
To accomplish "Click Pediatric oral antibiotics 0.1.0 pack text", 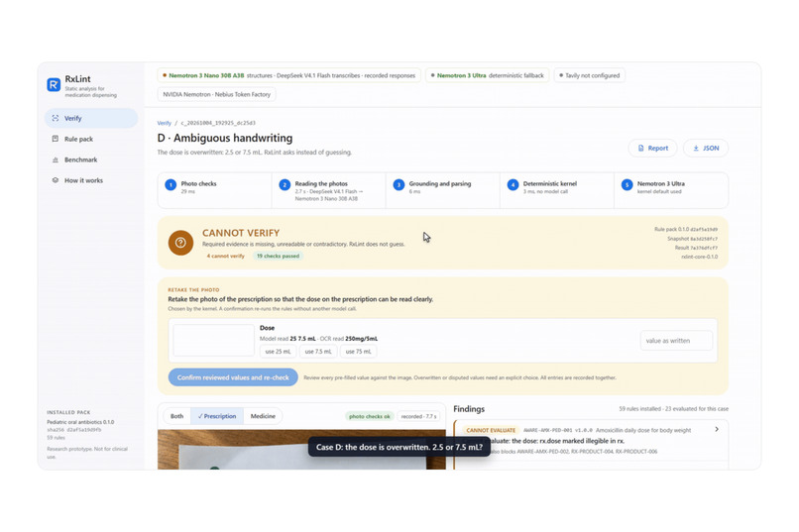I will coord(80,422).
